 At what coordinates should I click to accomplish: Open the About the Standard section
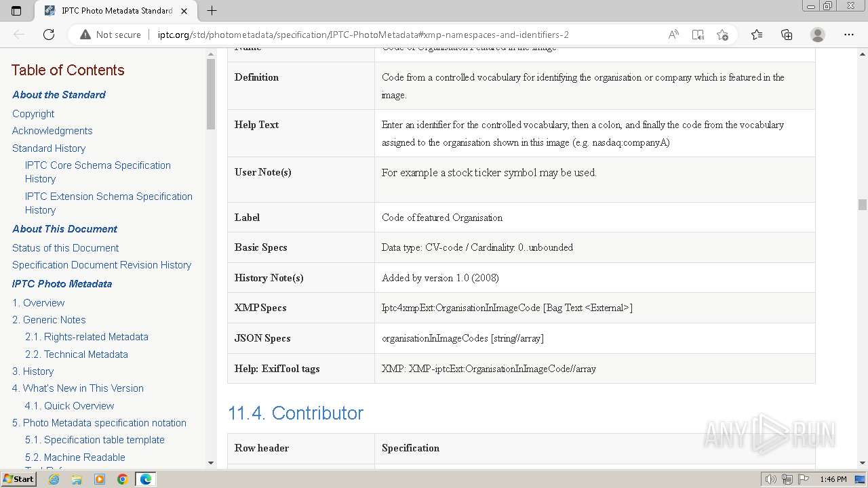tap(59, 95)
